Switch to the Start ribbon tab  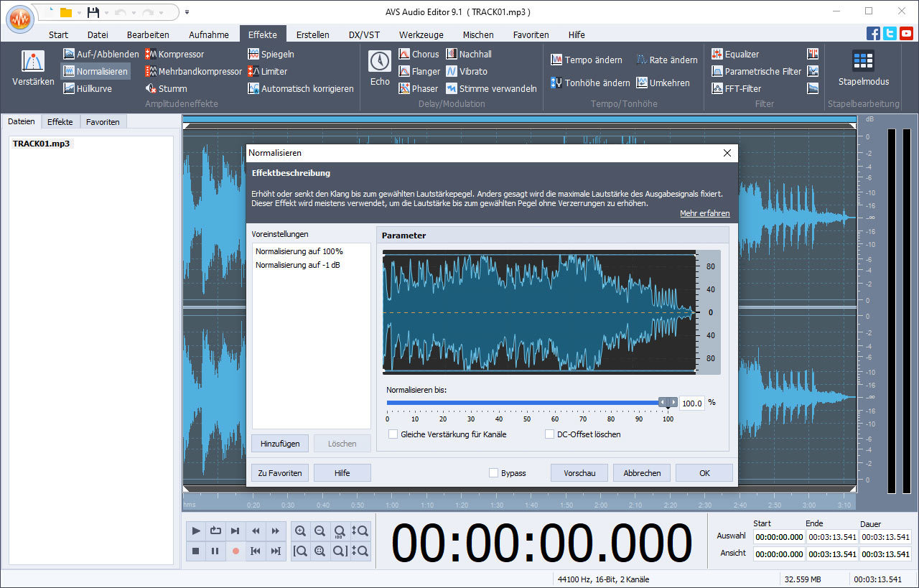click(59, 34)
